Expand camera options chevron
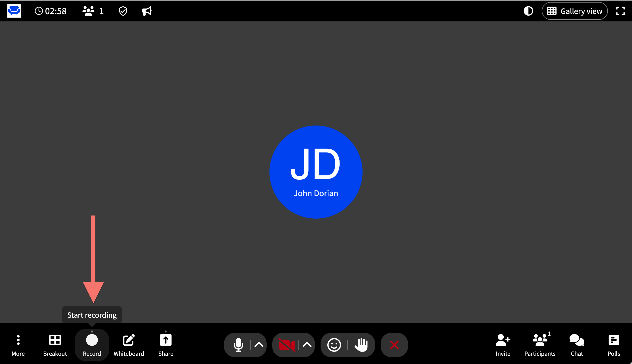Image resolution: width=632 pixels, height=364 pixels. tap(307, 345)
